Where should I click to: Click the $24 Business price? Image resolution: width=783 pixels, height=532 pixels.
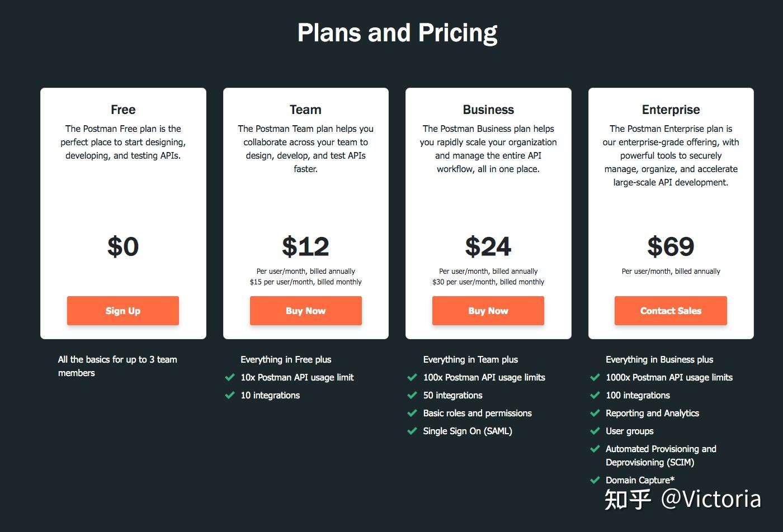tap(488, 246)
